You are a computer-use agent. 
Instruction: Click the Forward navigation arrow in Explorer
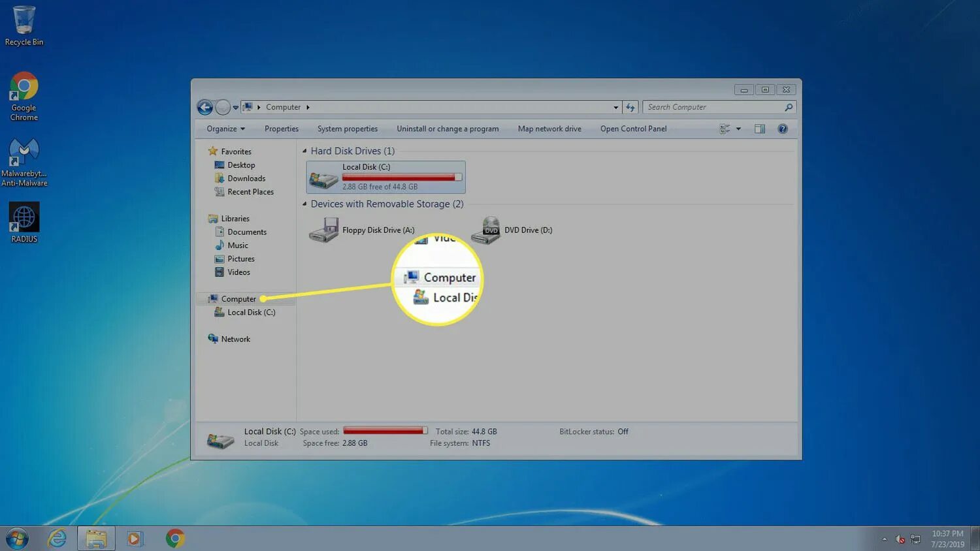tap(223, 107)
